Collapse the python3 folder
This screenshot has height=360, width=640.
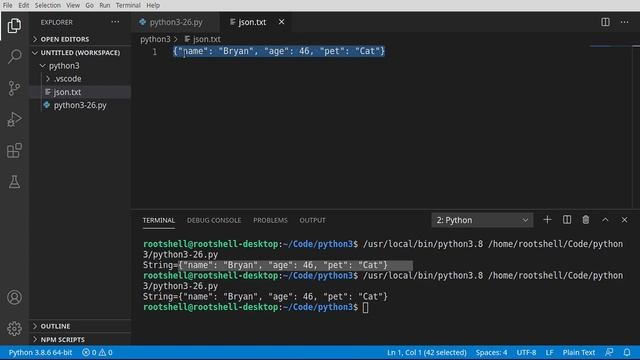(x=64, y=66)
